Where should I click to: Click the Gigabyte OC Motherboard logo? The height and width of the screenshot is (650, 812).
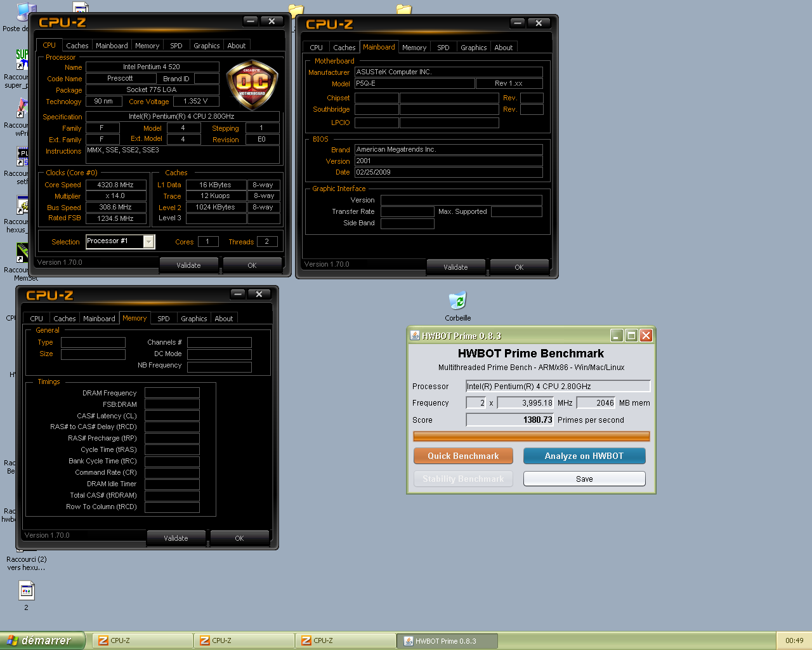[x=252, y=85]
